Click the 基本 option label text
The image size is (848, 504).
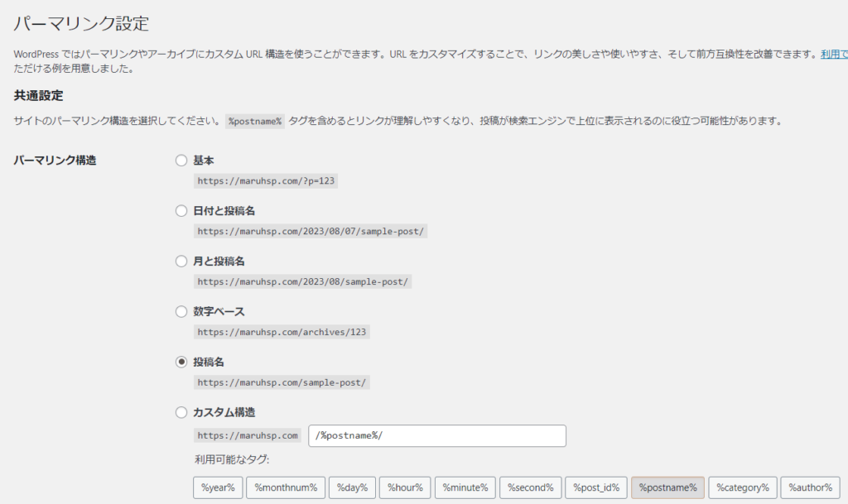click(x=204, y=161)
